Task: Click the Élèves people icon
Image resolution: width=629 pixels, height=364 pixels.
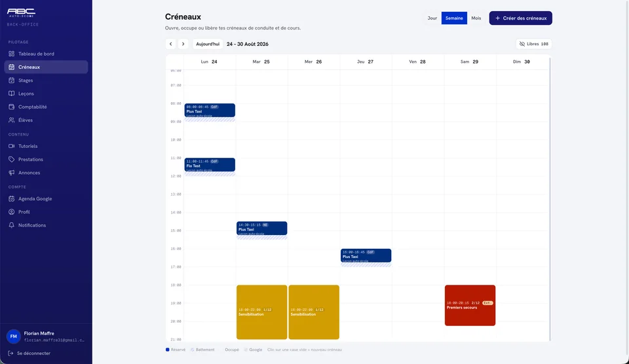Action: click(x=12, y=120)
